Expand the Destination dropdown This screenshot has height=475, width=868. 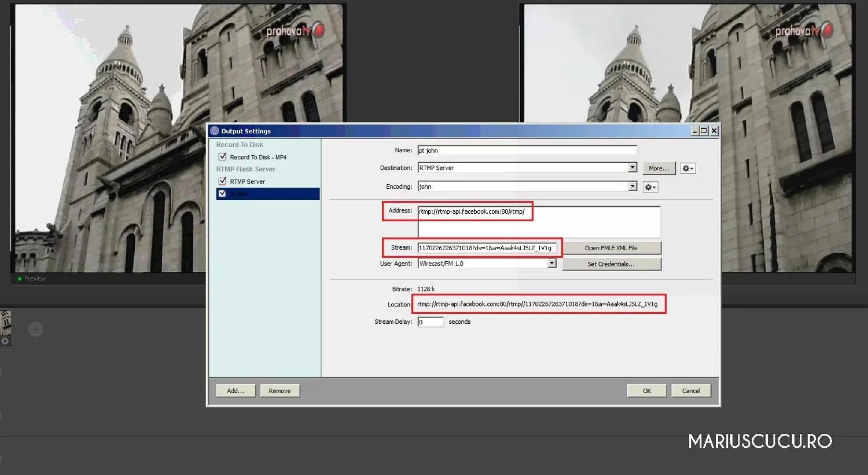[632, 167]
